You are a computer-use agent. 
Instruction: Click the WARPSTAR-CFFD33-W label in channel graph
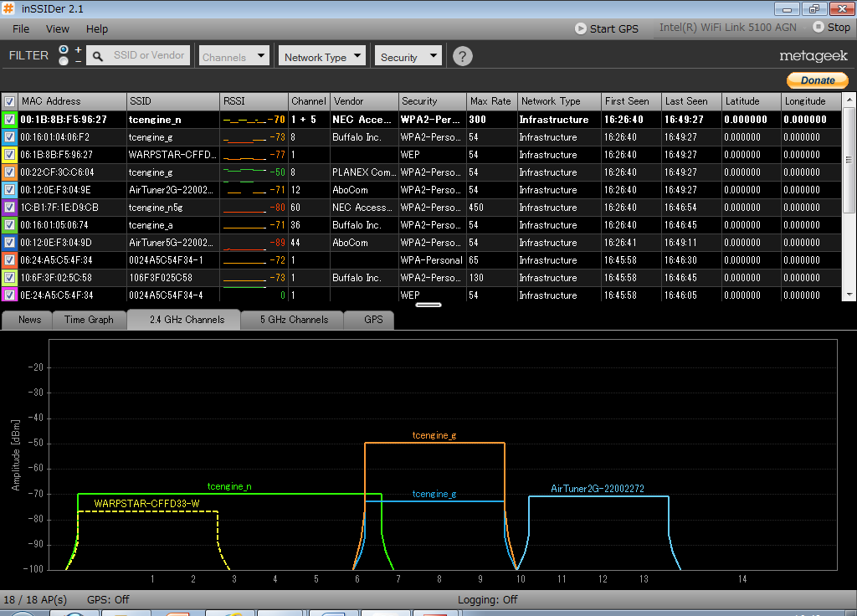coord(146,503)
